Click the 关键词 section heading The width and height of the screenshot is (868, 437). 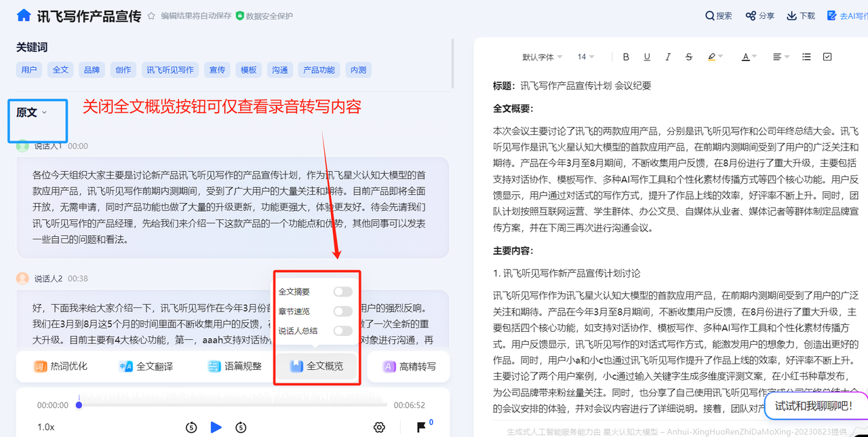32,47
